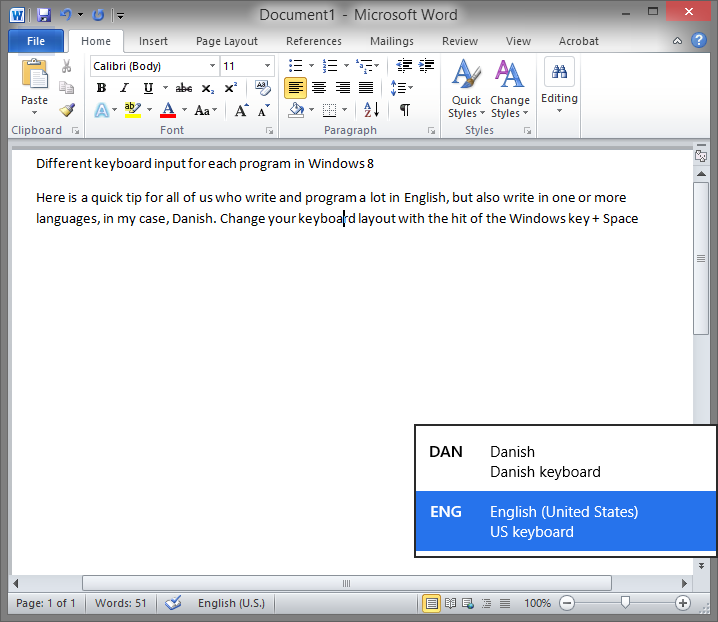Toggle Italic formatting
Viewport: 718px width, 622px height.
[x=125, y=88]
